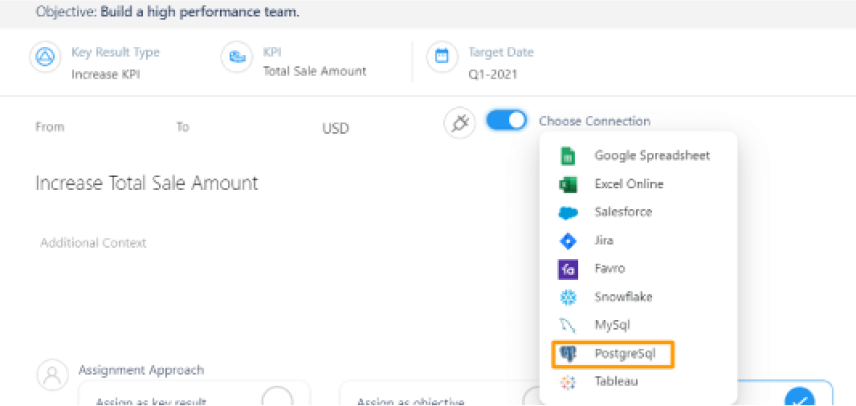Open the USD currency dropdown
The height and width of the screenshot is (406, 856).
tap(336, 129)
